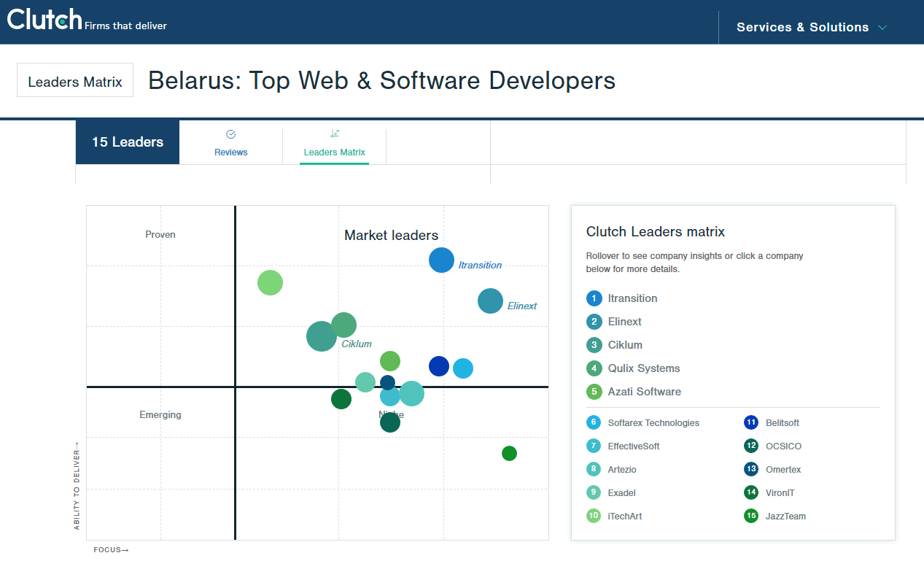Click the small green bubble at bottom right
The width and height of the screenshot is (924, 561).
(509, 453)
